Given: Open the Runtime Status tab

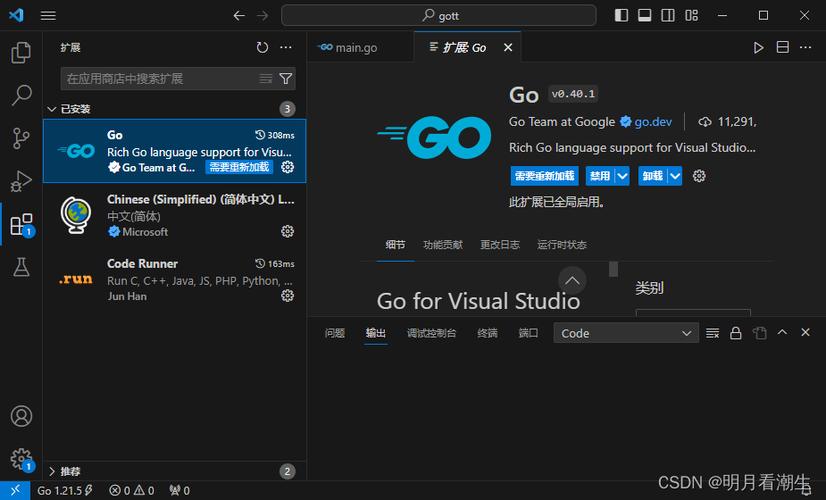Looking at the screenshot, I should [562, 244].
